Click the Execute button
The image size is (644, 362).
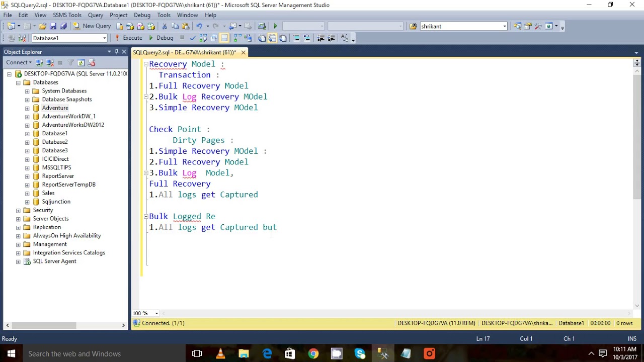[128, 38]
